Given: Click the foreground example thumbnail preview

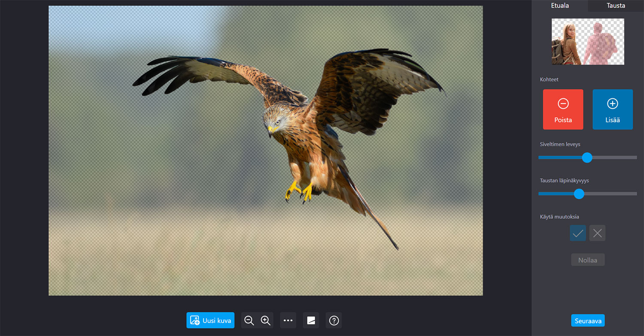Looking at the screenshot, I should click(x=588, y=42).
